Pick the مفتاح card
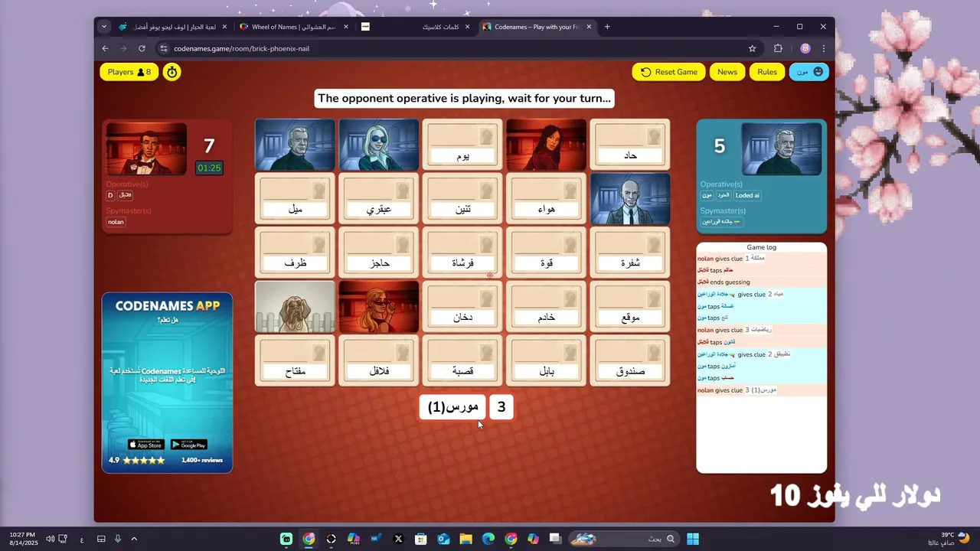The width and height of the screenshot is (980, 551). tap(295, 360)
